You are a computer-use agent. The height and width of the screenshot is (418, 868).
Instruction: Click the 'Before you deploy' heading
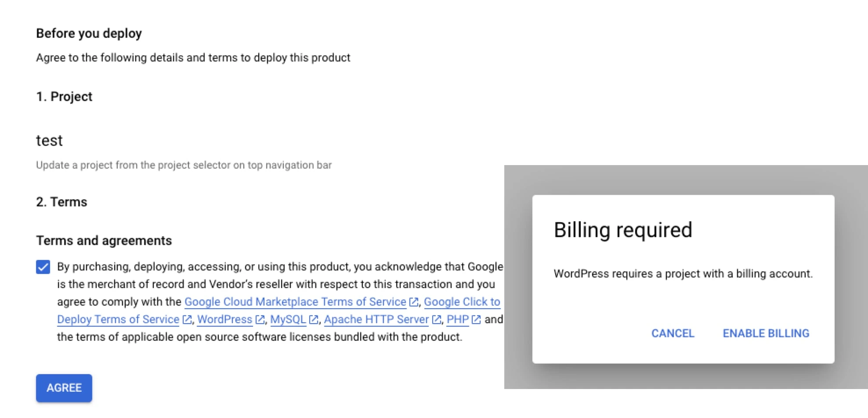pyautogui.click(x=89, y=33)
